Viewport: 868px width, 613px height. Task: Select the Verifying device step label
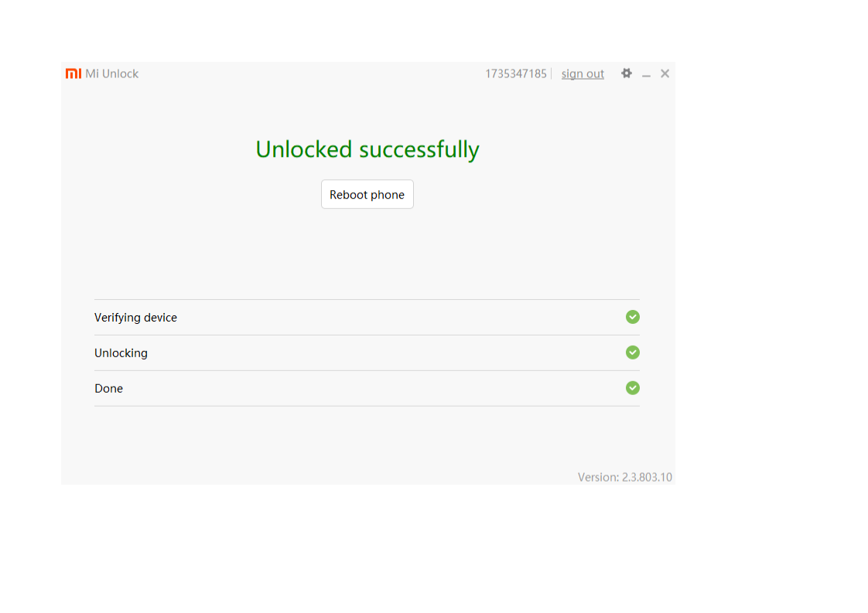click(x=135, y=318)
